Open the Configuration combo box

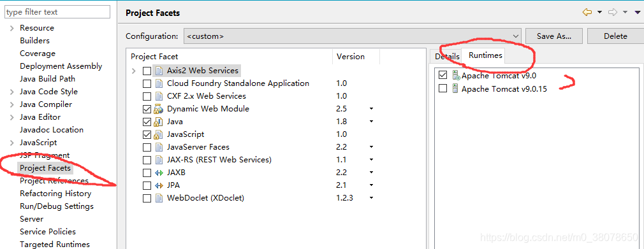[352, 36]
